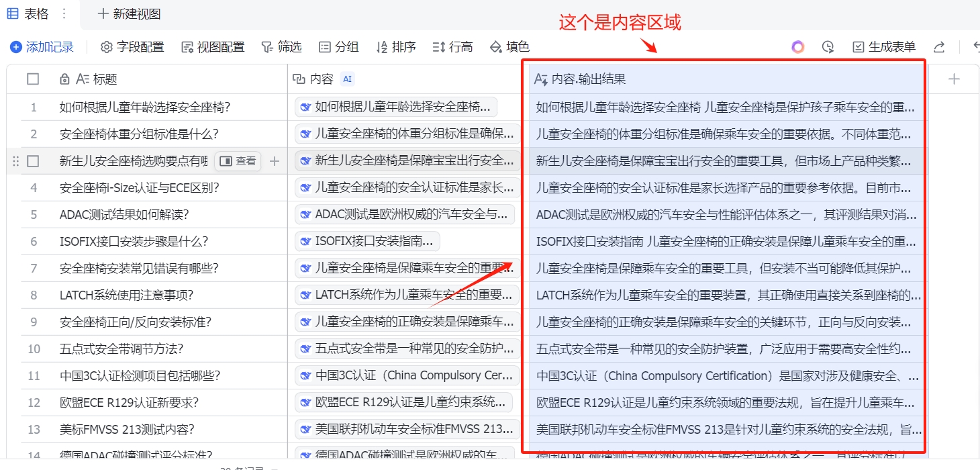Click the drag handle on the 新生儿安全座椅 row
Image resolution: width=980 pixels, height=470 pixels.
(15, 161)
